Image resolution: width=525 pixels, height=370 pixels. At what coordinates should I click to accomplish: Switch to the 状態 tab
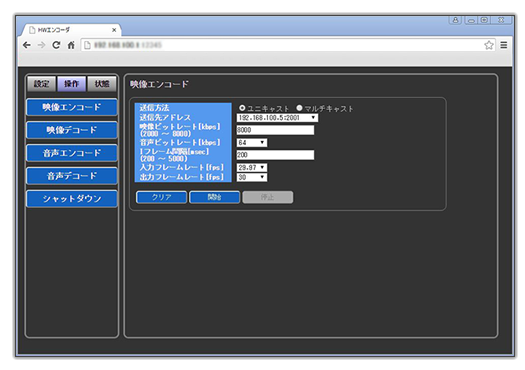pyautogui.click(x=102, y=84)
